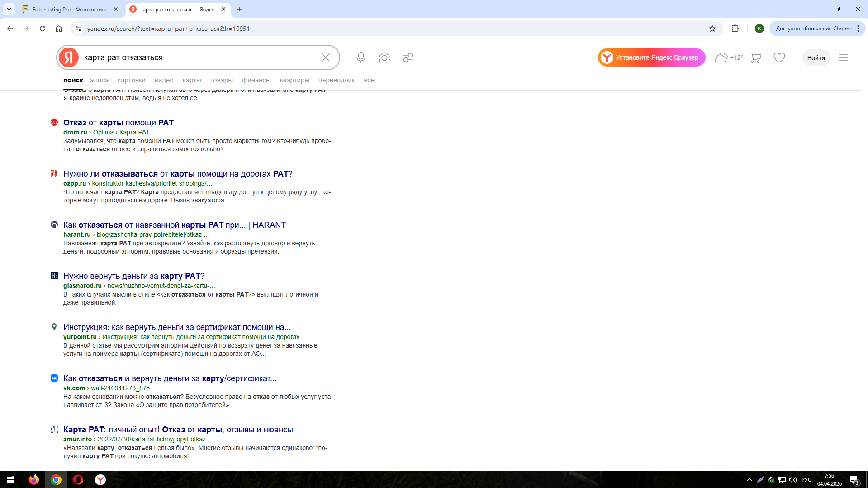The image size is (868, 488).
Task: Select the 'картинки' search tab
Action: click(x=132, y=80)
